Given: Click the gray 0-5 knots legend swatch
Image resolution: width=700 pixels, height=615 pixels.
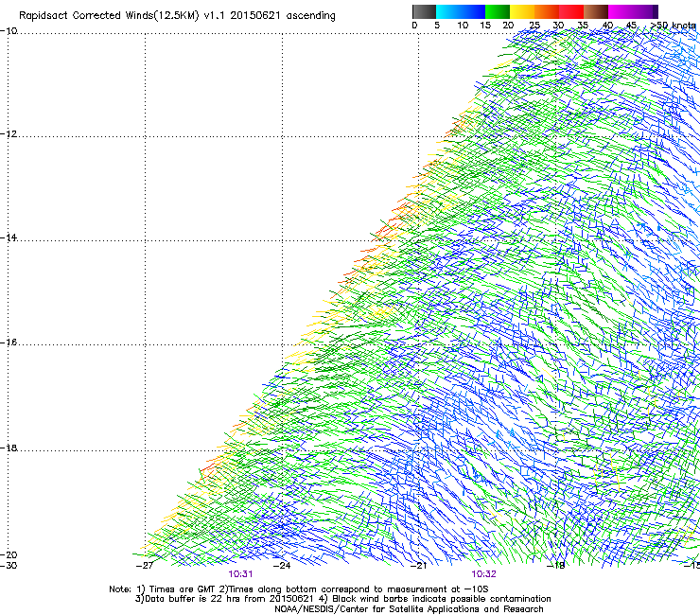Looking at the screenshot, I should tap(424, 11).
